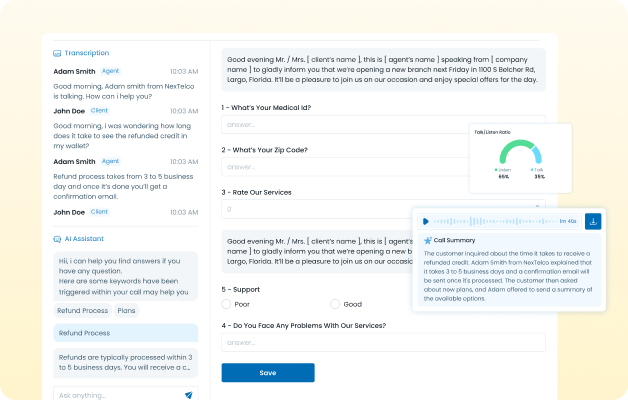Click the Call Summary star icon
The height and width of the screenshot is (400, 628).
click(x=428, y=241)
